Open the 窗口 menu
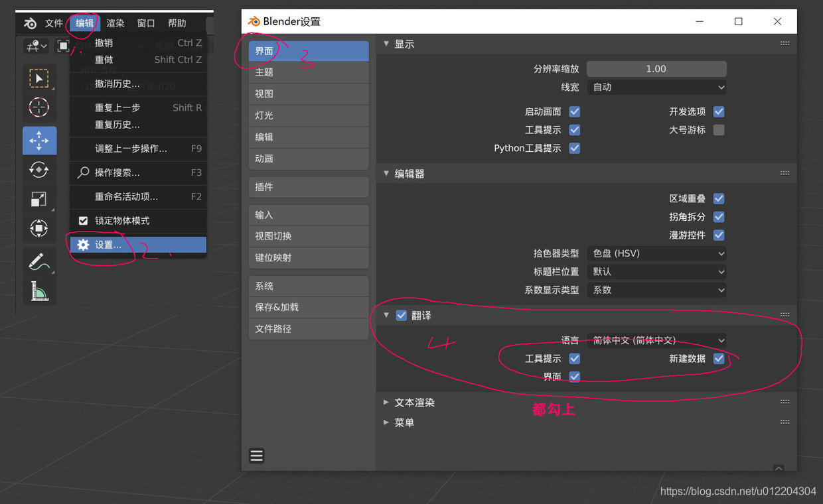Viewport: 823px width, 504px height. (146, 23)
